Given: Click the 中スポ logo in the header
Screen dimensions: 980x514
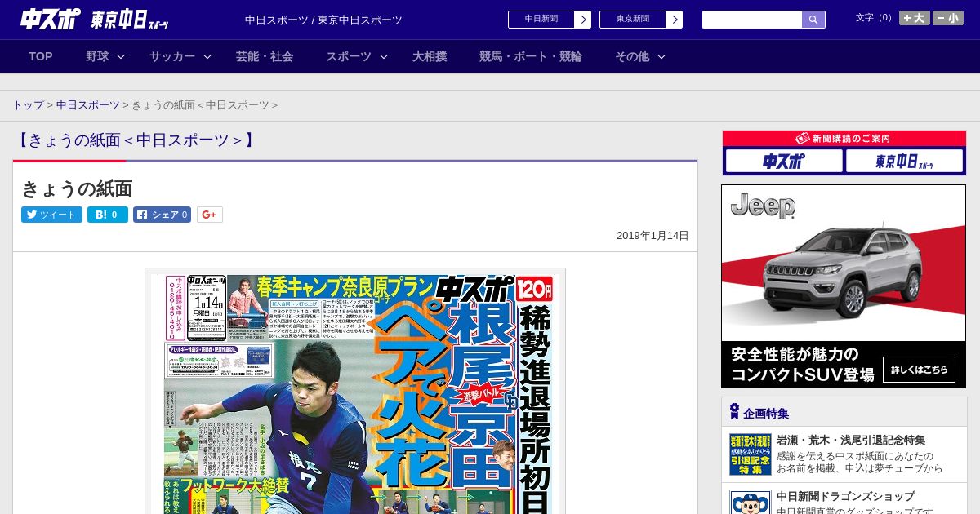Looking at the screenshot, I should point(50,20).
